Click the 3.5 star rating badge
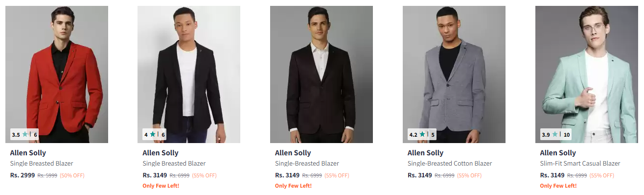Screen dimensions: 644x195 click(24, 134)
